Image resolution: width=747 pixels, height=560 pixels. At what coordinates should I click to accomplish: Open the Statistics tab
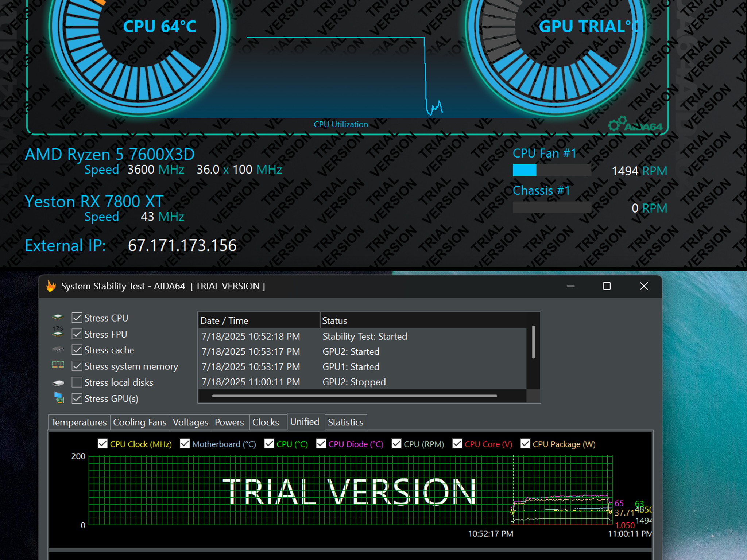[x=345, y=422]
